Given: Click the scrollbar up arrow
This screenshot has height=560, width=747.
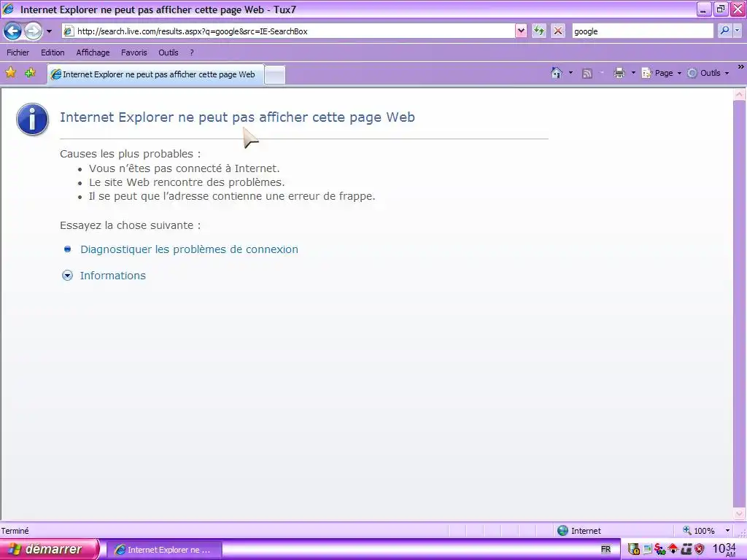Looking at the screenshot, I should [x=740, y=94].
